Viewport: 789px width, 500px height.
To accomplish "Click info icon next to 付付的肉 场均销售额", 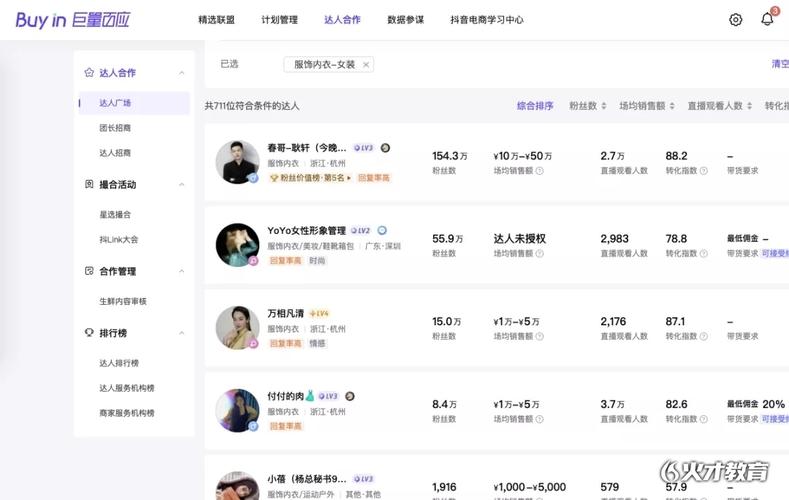I will pyautogui.click(x=539, y=419).
